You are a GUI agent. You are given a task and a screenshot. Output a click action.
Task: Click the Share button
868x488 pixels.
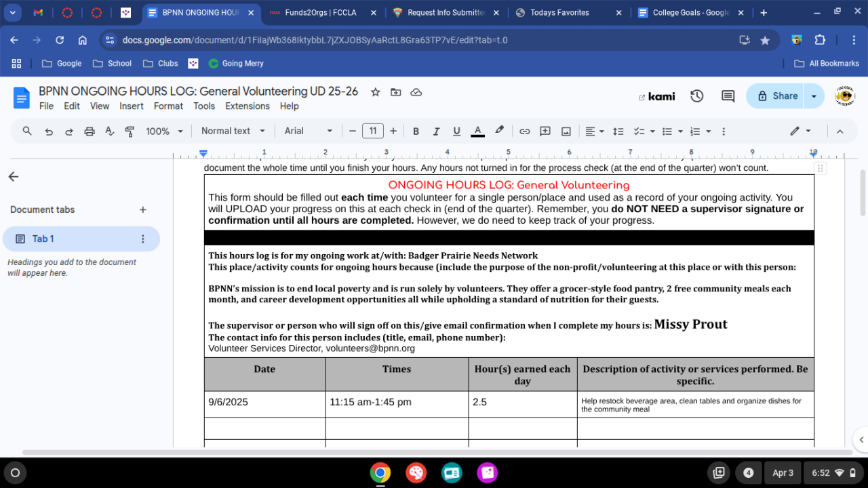[x=774, y=96]
